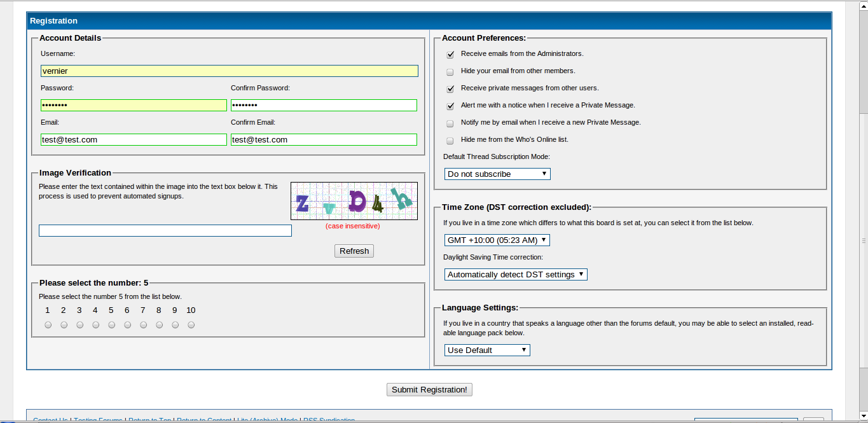The width and height of the screenshot is (868, 423).
Task: Select radio button for number 5
Action: (112, 325)
